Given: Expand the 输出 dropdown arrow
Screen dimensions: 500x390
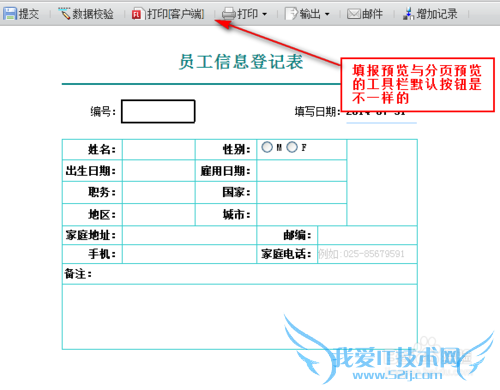Looking at the screenshot, I should click(327, 14).
